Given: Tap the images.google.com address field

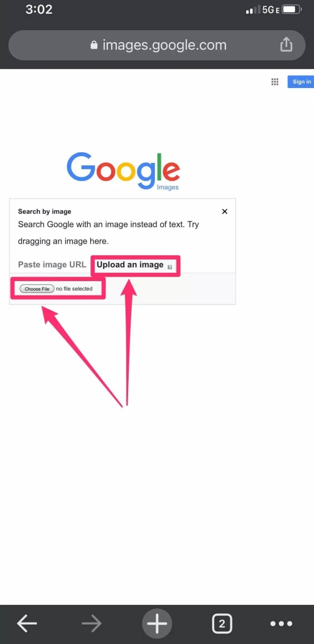Looking at the screenshot, I should coord(157,45).
